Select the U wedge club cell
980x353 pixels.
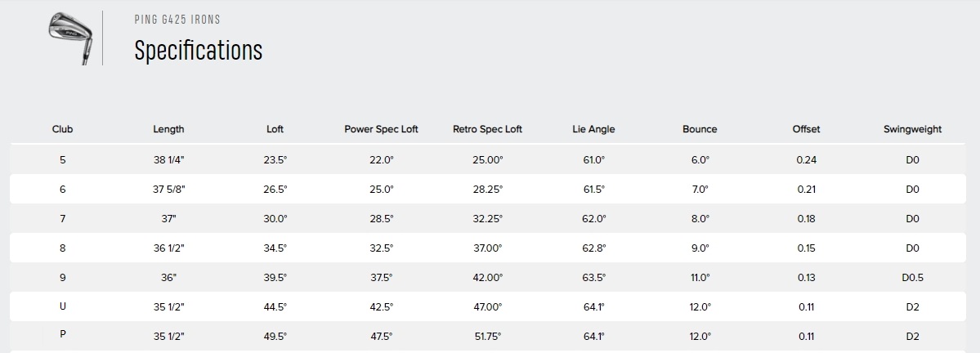(62, 306)
